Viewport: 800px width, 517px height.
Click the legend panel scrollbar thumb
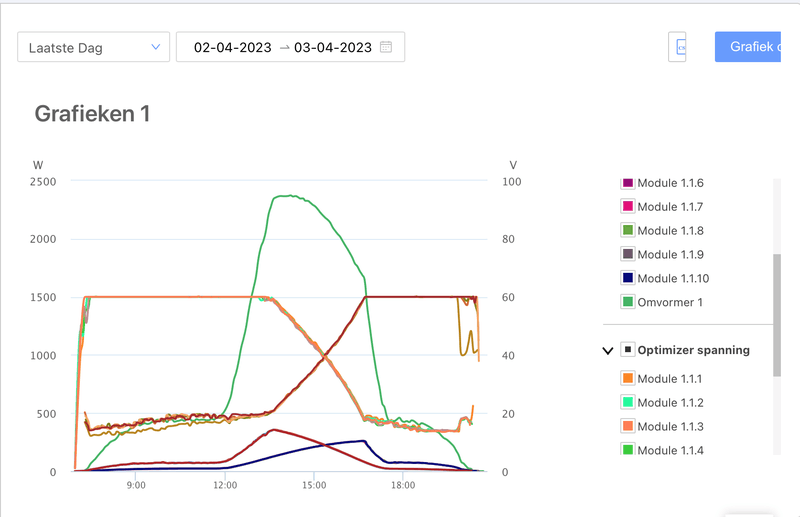coord(777,315)
